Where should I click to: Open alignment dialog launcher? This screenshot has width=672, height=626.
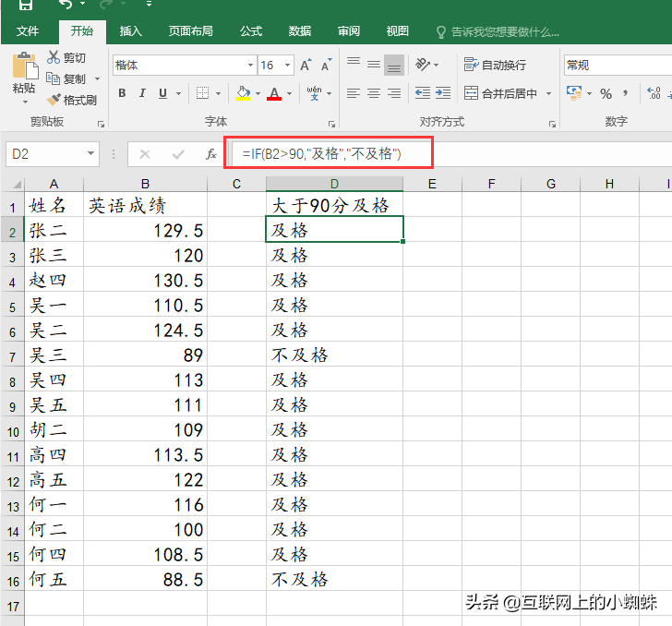[552, 124]
